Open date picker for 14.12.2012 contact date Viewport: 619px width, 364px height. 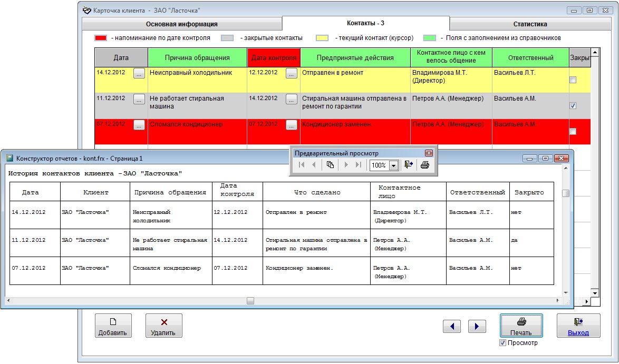pyautogui.click(x=139, y=74)
